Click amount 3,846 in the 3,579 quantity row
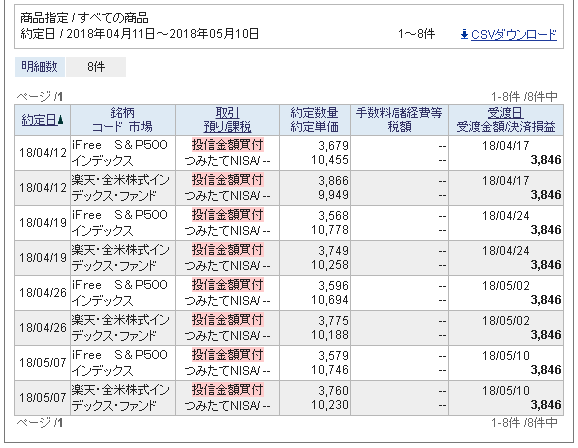Image resolution: width=578 pixels, height=448 pixels. click(x=546, y=370)
